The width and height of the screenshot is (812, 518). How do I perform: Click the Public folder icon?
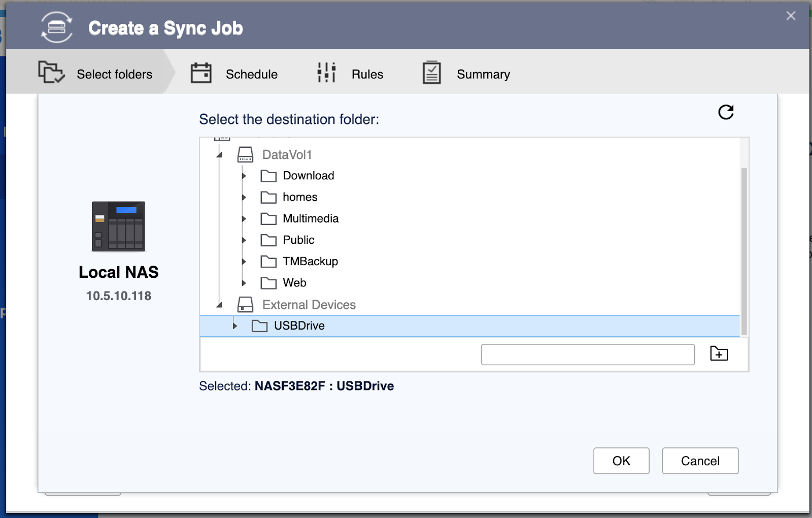(268, 240)
